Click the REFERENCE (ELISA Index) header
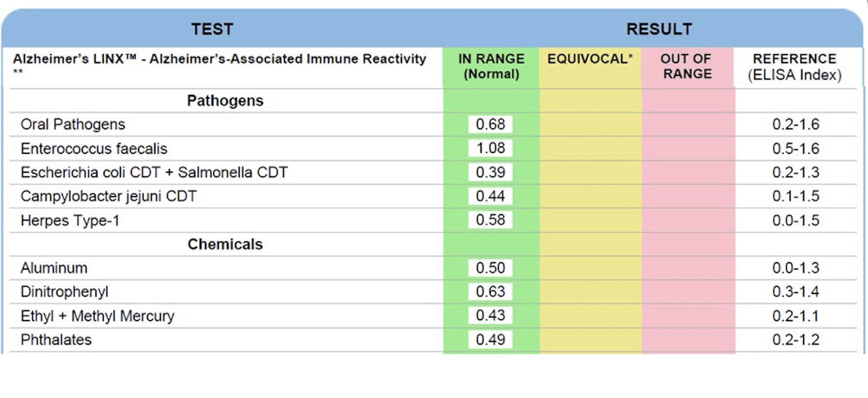 click(794, 67)
